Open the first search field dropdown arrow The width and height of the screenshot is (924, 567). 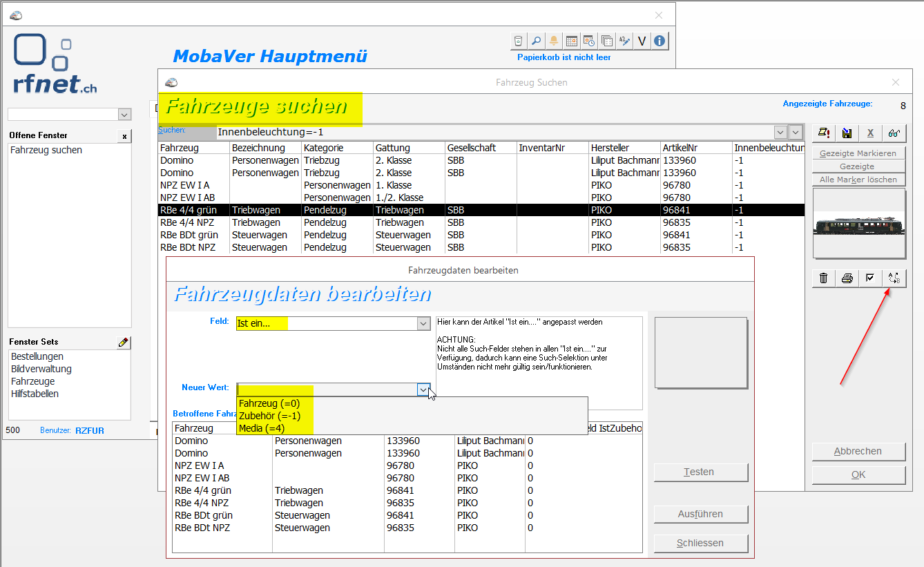click(780, 132)
